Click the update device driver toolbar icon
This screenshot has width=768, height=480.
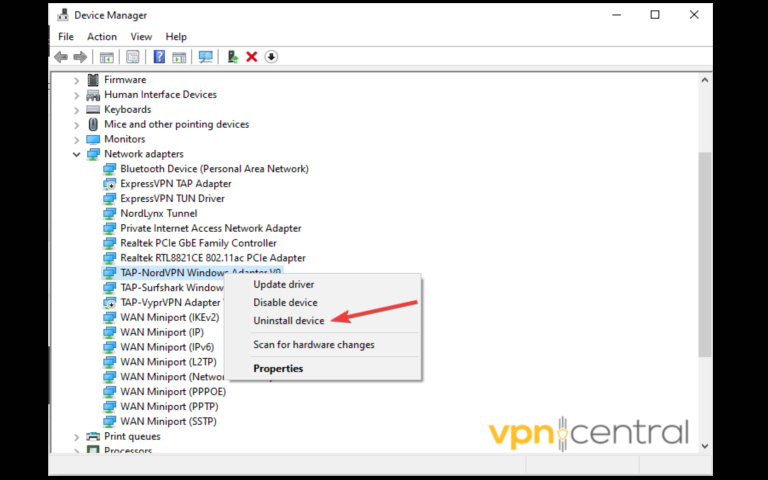pyautogui.click(x=233, y=57)
